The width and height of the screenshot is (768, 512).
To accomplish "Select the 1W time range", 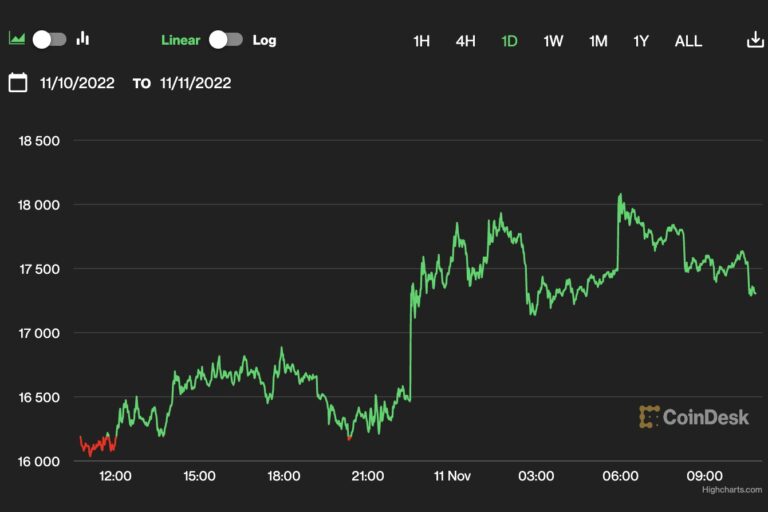I will point(553,41).
